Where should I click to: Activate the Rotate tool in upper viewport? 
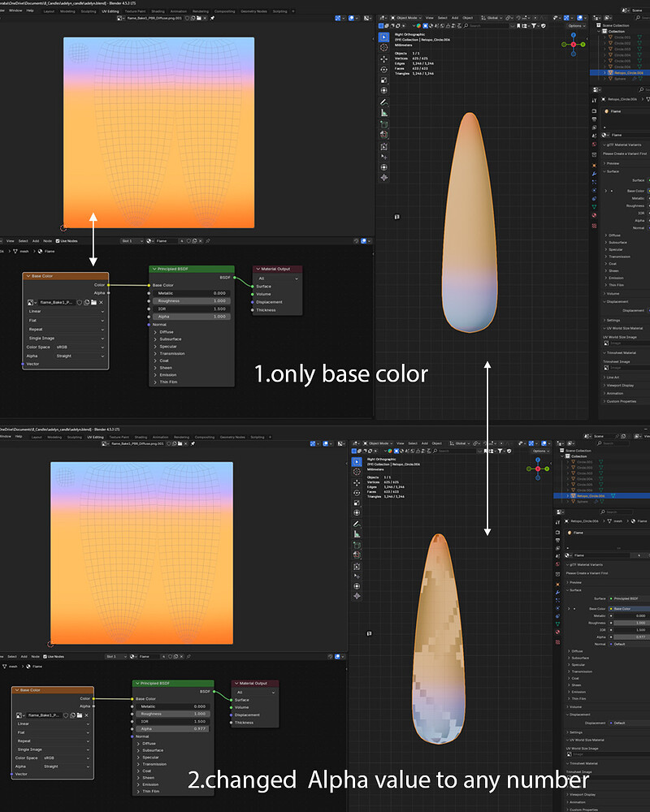coord(383,69)
